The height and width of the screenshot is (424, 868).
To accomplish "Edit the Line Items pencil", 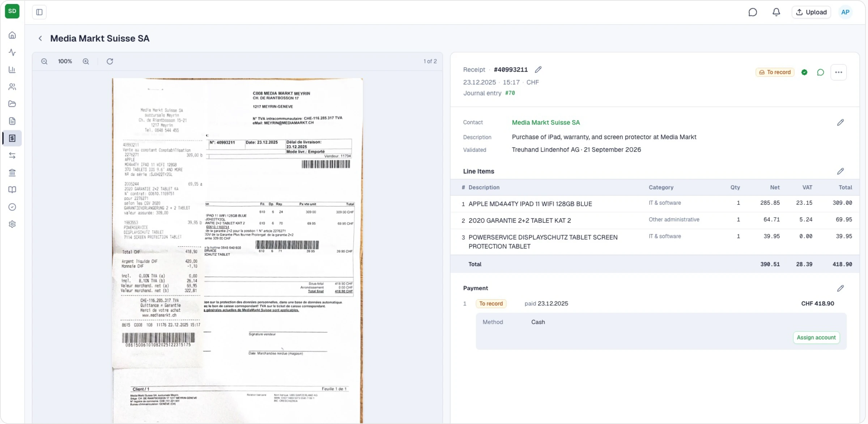I will [x=841, y=171].
